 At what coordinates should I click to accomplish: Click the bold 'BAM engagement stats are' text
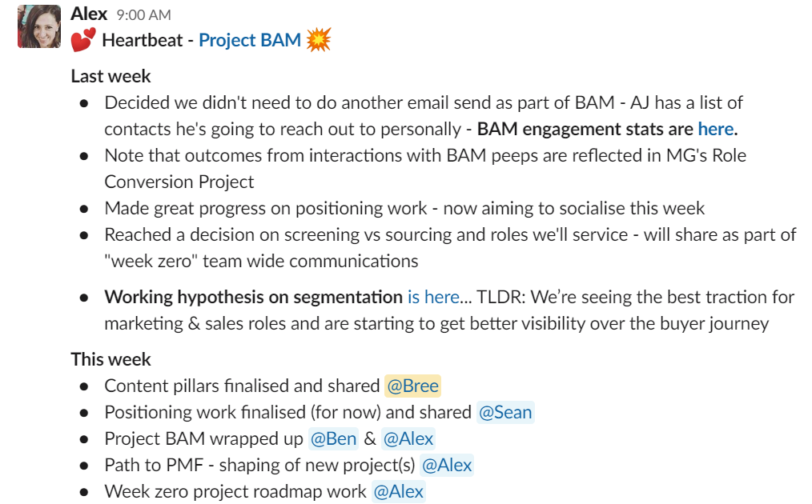[x=585, y=129]
